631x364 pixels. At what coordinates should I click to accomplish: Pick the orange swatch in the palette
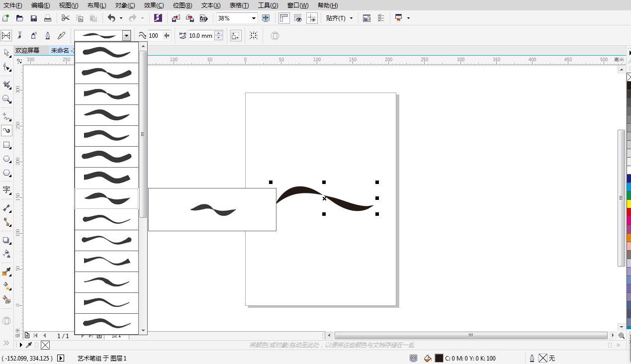629,238
